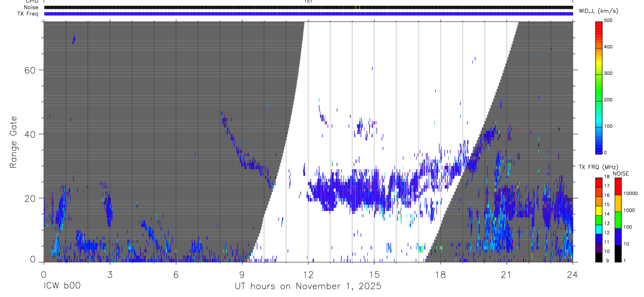Click the '1000' label on the NOISE legend
Image resolution: width=644 pixels, height=297 pixels.
point(629,211)
